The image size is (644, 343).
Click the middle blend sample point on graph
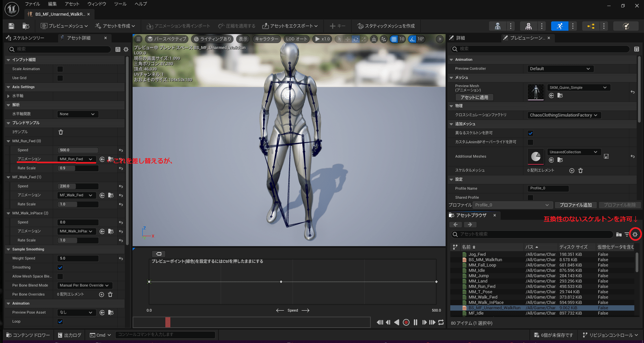281,282
